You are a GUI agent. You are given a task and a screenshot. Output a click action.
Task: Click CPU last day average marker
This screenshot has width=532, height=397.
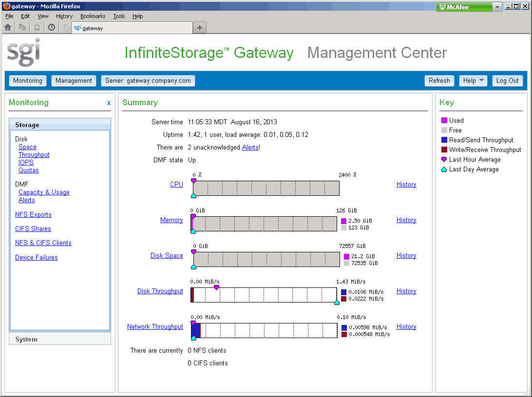pos(193,196)
